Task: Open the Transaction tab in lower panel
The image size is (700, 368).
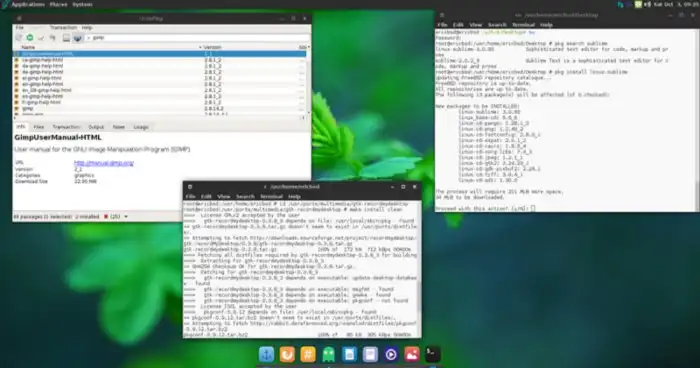Action: click(66, 127)
